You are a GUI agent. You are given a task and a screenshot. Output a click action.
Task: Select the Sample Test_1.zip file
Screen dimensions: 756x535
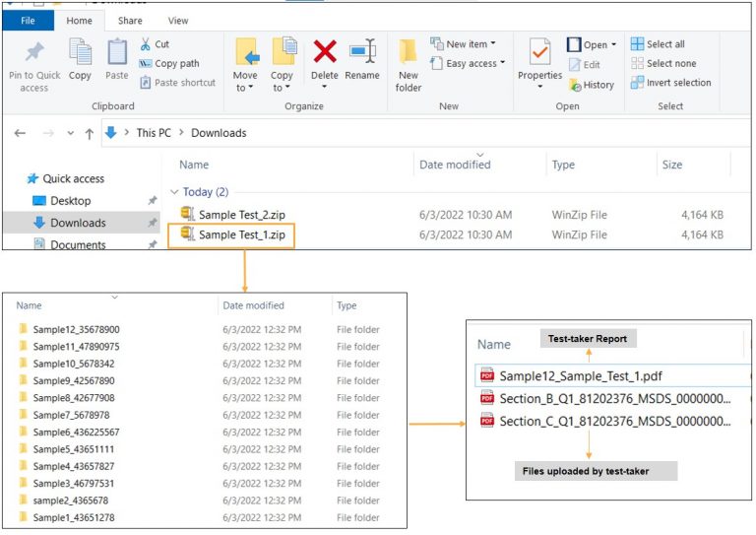[241, 235]
